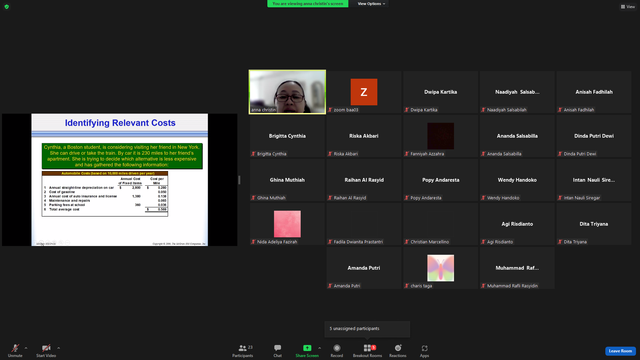Click muted mic icon beside Christian Marcellino
Screen dimensions: 640x360
pos(407,242)
